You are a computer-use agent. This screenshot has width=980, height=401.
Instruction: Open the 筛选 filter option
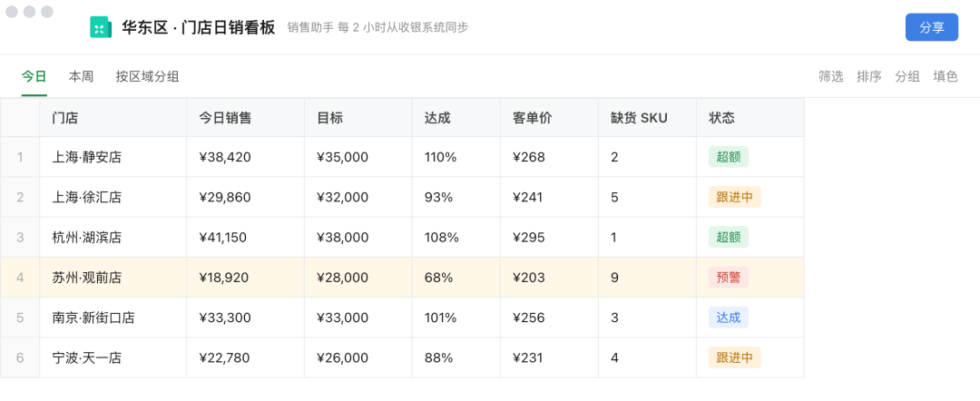830,77
